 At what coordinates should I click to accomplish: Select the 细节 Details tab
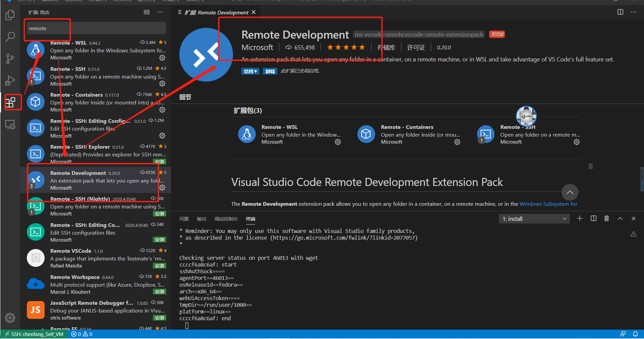tap(185, 97)
